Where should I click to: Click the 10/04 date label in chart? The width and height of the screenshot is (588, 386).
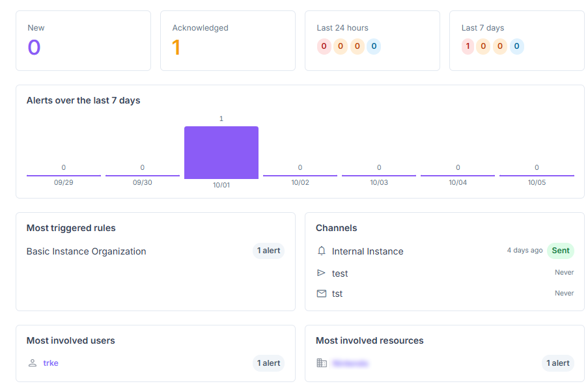[458, 182]
